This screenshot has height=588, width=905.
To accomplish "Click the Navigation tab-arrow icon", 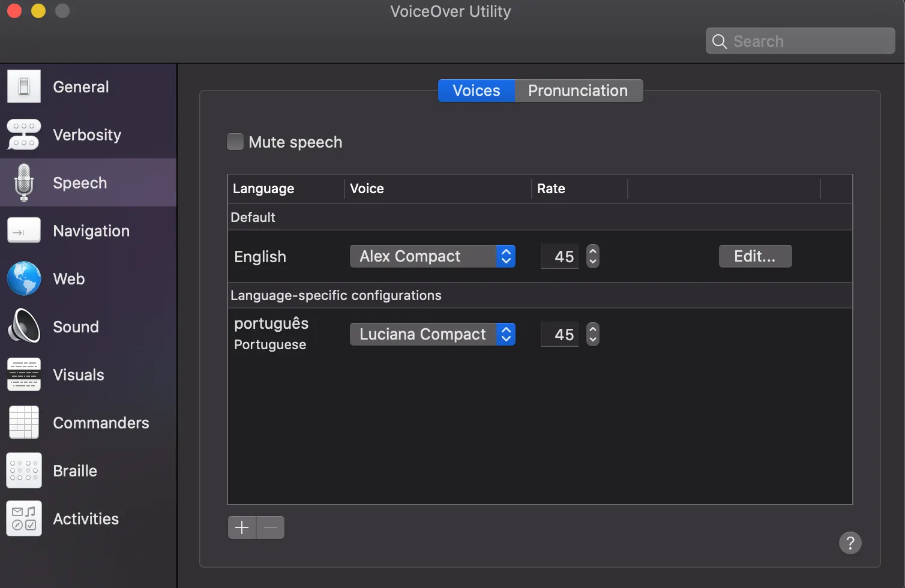I will (24, 230).
